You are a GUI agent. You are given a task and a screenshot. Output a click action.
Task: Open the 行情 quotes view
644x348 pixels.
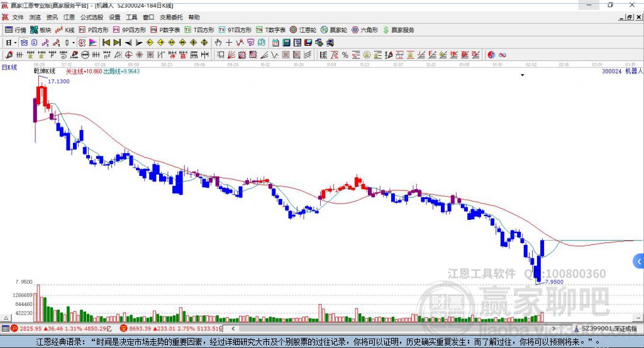(x=15, y=30)
